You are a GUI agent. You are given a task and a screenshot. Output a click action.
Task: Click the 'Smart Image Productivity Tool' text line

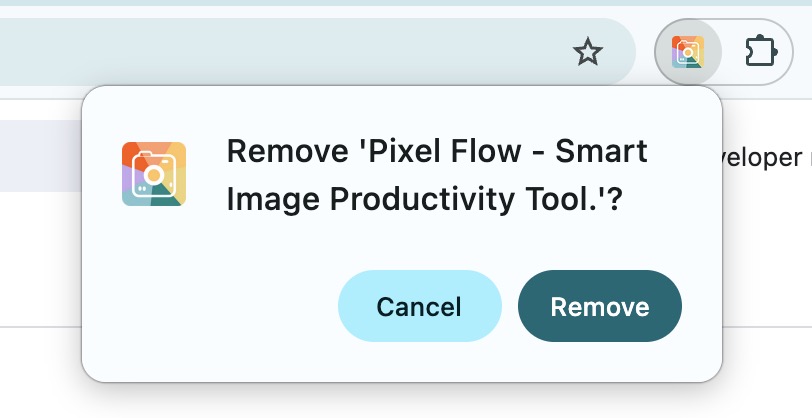(x=424, y=199)
